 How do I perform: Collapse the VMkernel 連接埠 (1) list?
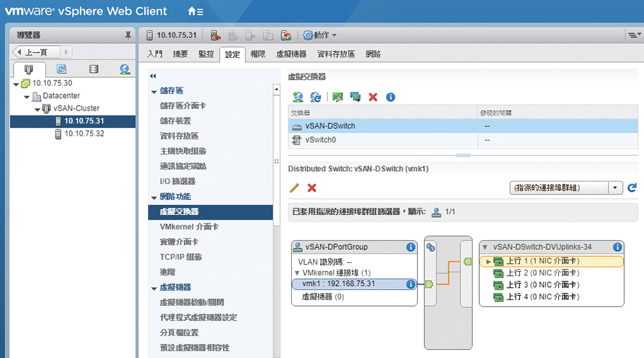297,273
